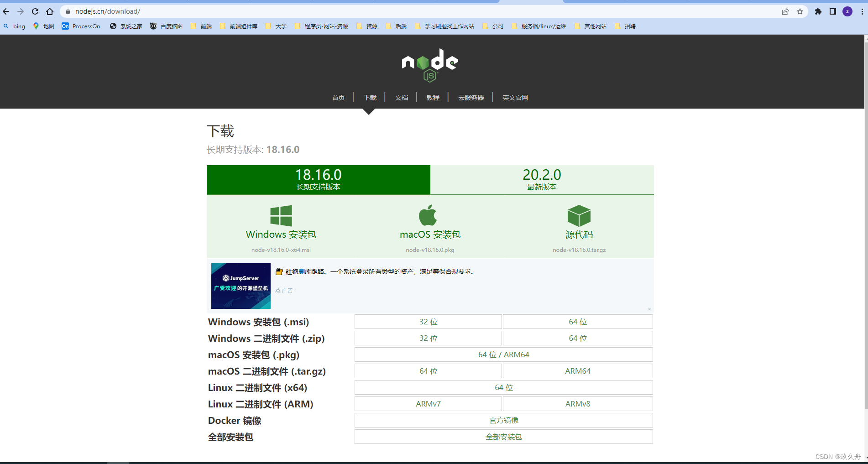Dismiss the JumpServer ad with the ×
Viewport: 868px width, 464px height.
pyautogui.click(x=649, y=309)
